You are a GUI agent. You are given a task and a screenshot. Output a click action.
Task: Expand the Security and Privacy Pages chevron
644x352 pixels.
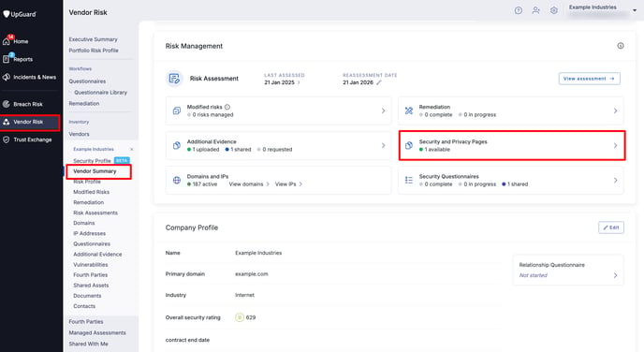point(615,145)
